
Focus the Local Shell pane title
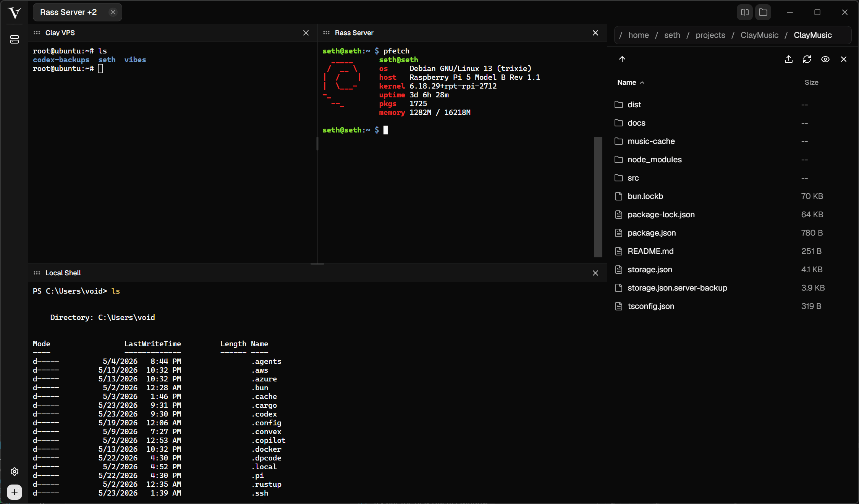tap(63, 273)
